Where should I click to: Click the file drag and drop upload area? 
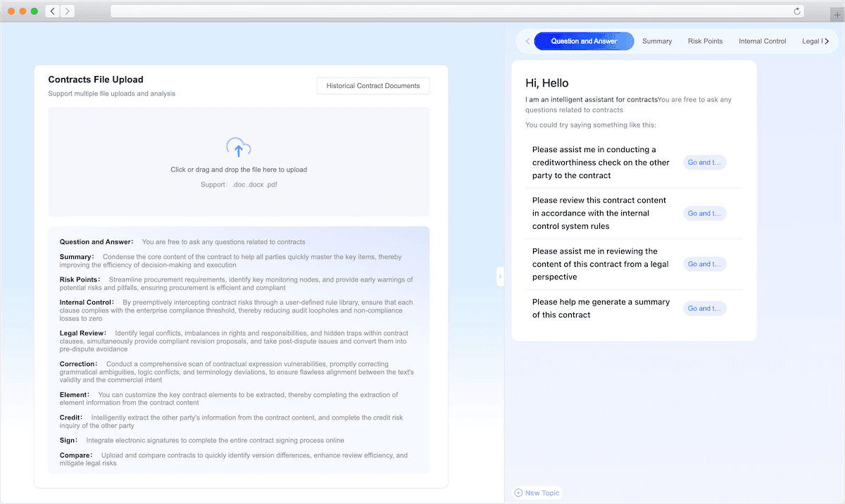(239, 162)
